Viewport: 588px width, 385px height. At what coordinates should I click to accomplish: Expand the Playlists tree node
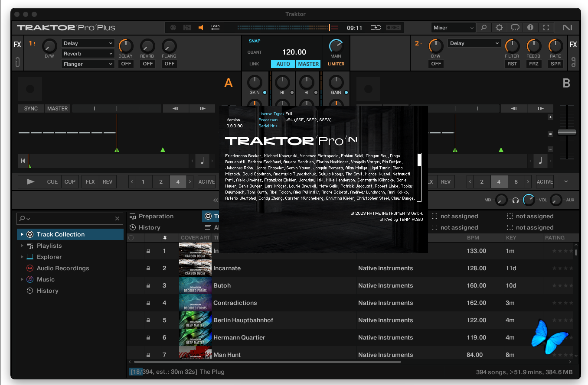[x=22, y=246]
